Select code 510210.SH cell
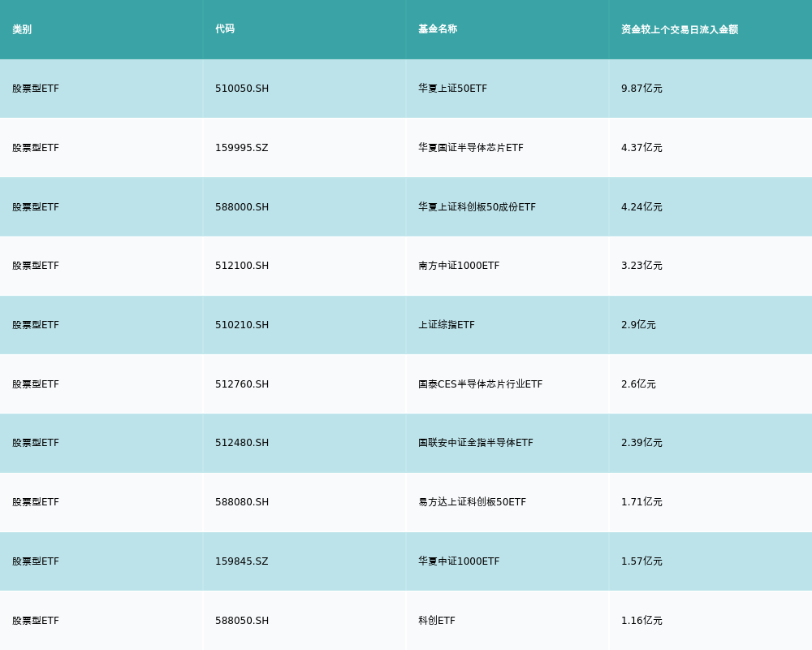This screenshot has width=812, height=650. click(x=242, y=325)
